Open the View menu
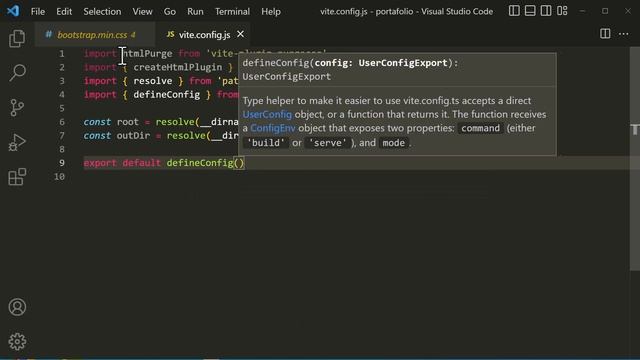The height and width of the screenshot is (360, 640). pyautogui.click(x=142, y=11)
